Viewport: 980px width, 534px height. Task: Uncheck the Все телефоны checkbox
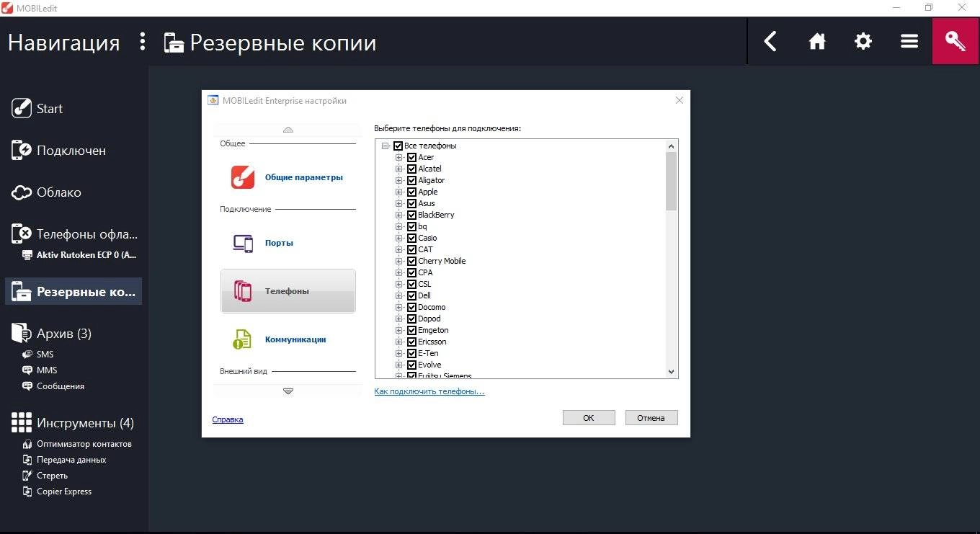(x=398, y=146)
